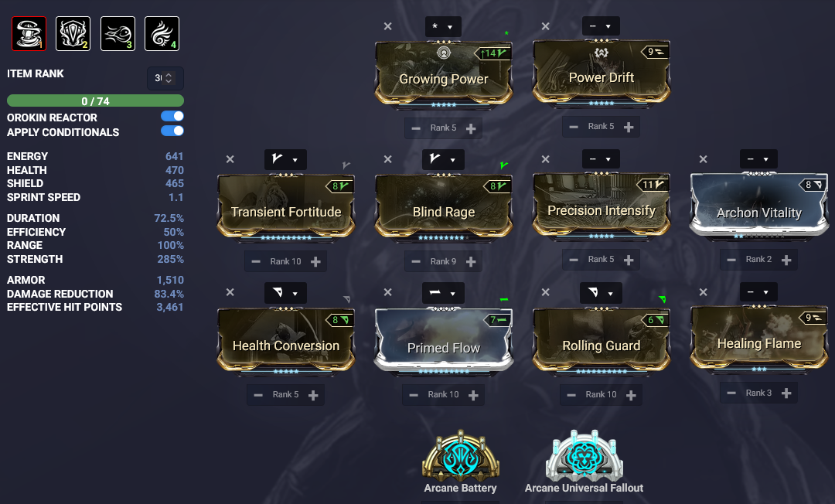Select the second ability shield icon
The width and height of the screenshot is (835, 504).
[73, 33]
